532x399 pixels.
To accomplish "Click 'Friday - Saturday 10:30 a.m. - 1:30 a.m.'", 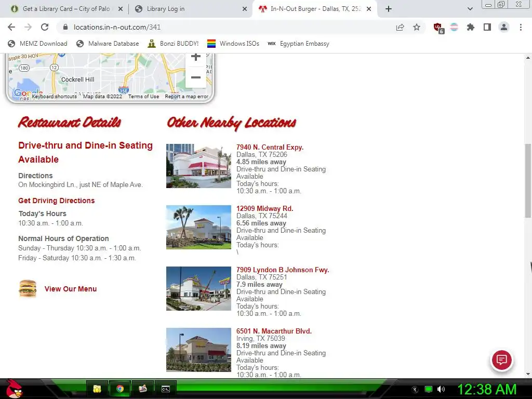I will tap(77, 258).
